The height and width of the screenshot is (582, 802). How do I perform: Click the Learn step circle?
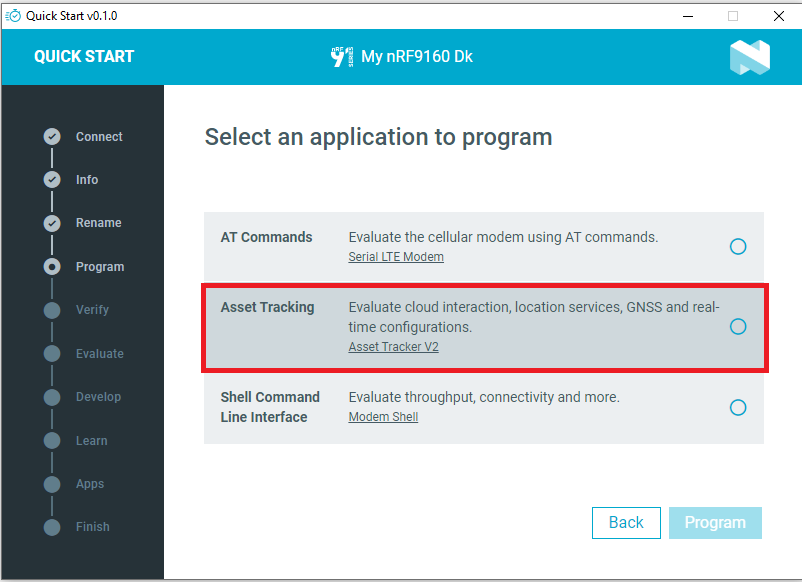click(52, 440)
